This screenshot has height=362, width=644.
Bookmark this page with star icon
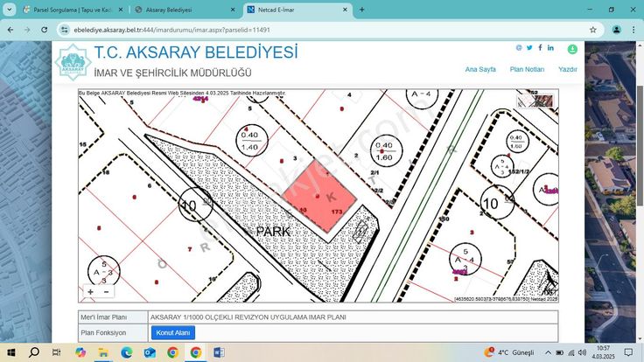click(592, 30)
